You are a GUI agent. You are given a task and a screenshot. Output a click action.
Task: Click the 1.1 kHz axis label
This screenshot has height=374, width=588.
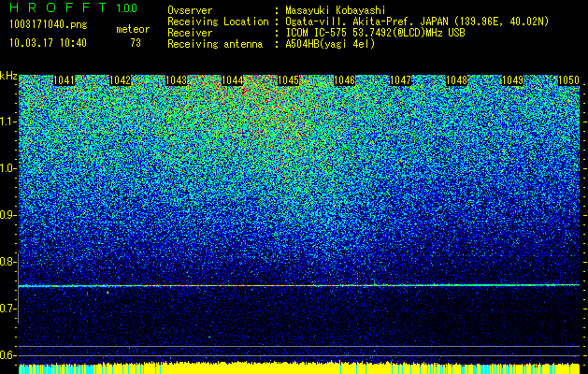[x=7, y=122]
